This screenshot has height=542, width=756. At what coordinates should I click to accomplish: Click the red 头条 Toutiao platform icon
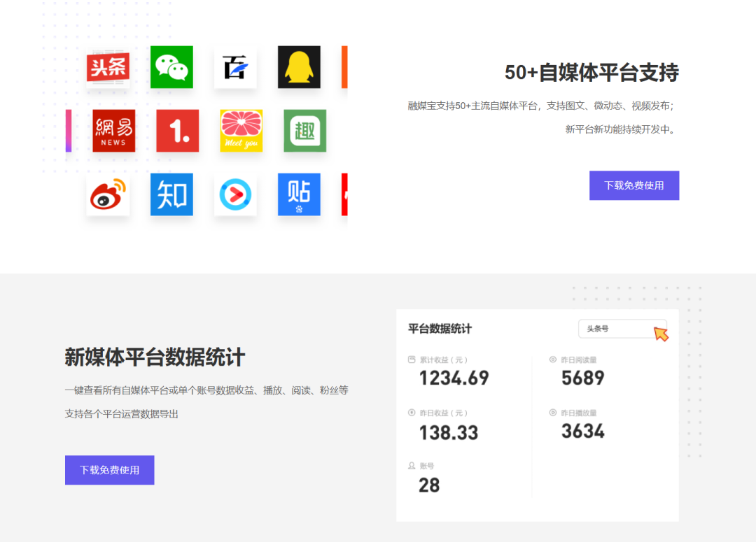pos(108,67)
